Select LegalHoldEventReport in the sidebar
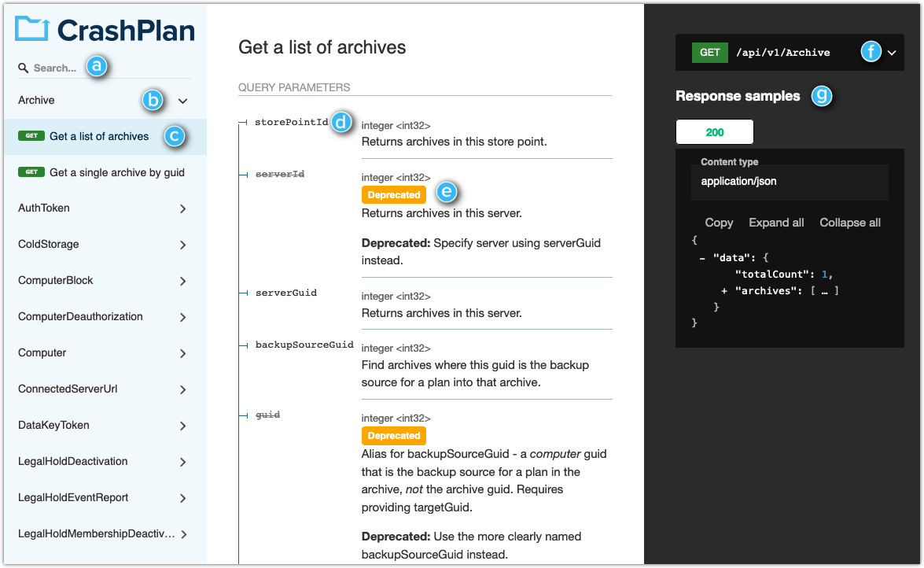 pos(73,498)
